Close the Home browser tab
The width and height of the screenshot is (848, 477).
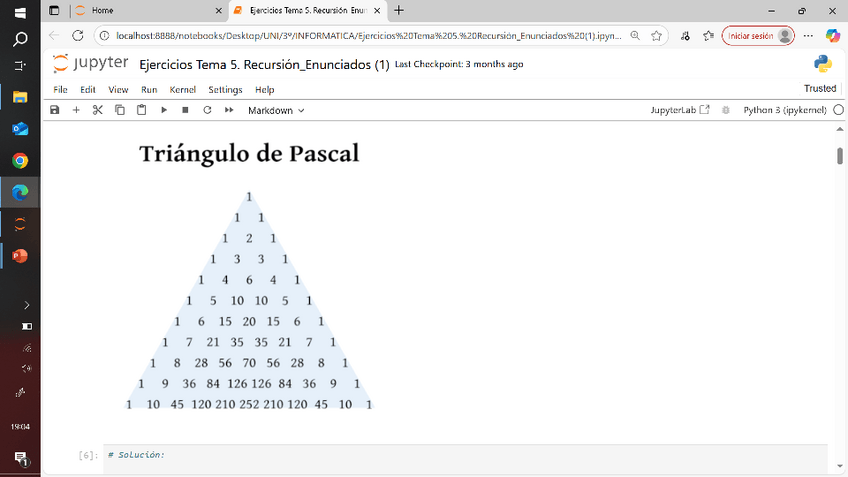(218, 11)
